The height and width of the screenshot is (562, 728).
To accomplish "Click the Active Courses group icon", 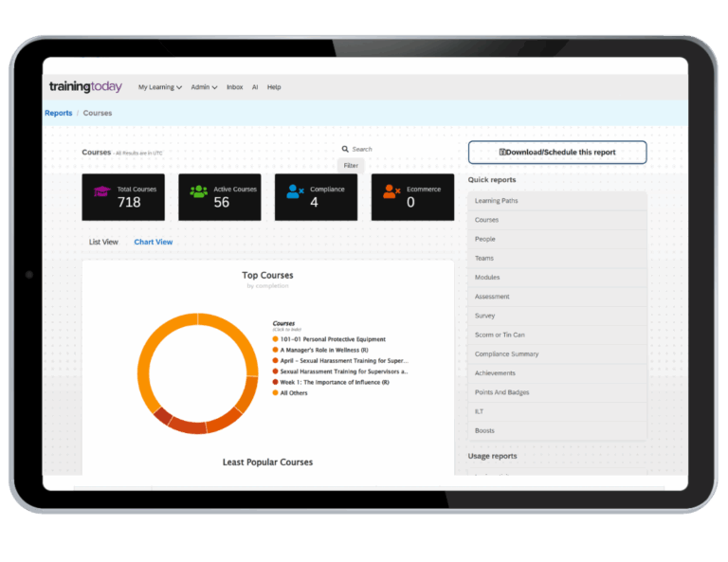I will [x=199, y=191].
